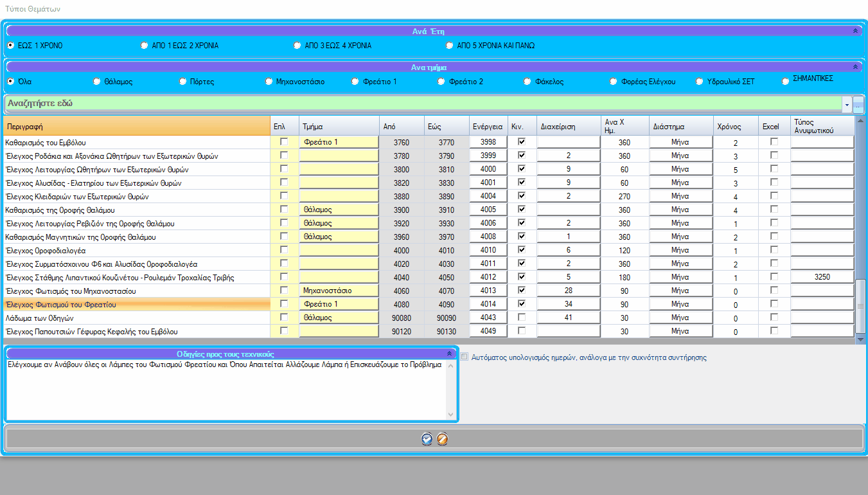Click the orange cancel icon
This screenshot has width=868, height=495.
(442, 439)
